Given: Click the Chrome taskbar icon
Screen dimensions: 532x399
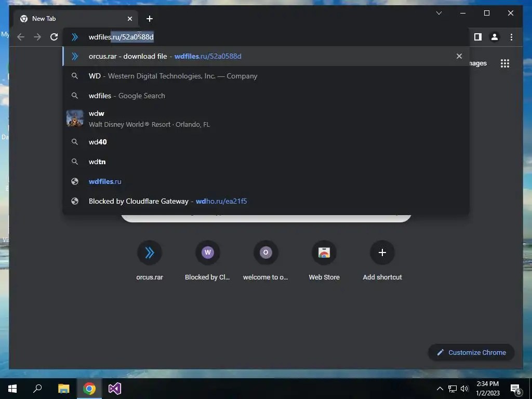Looking at the screenshot, I should click(89, 389).
